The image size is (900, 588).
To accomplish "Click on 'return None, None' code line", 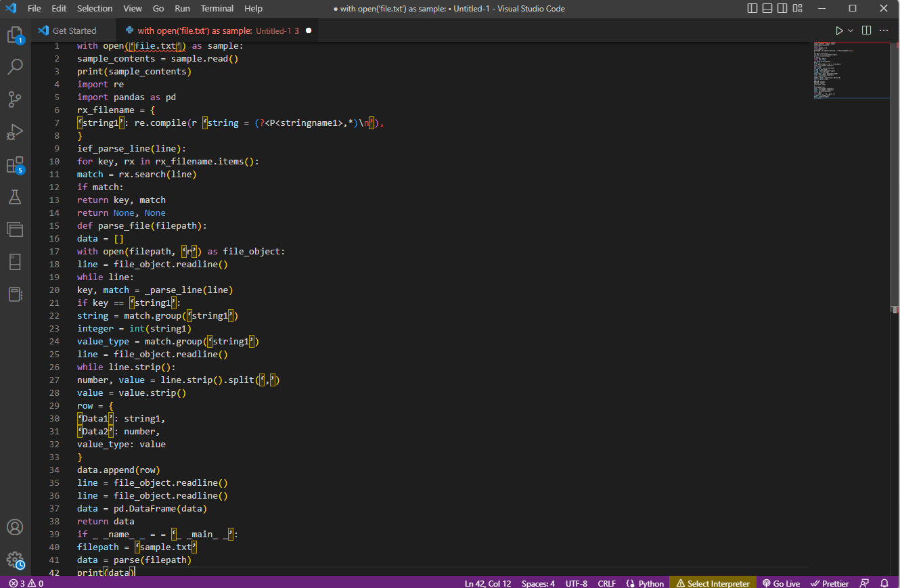I will [121, 213].
